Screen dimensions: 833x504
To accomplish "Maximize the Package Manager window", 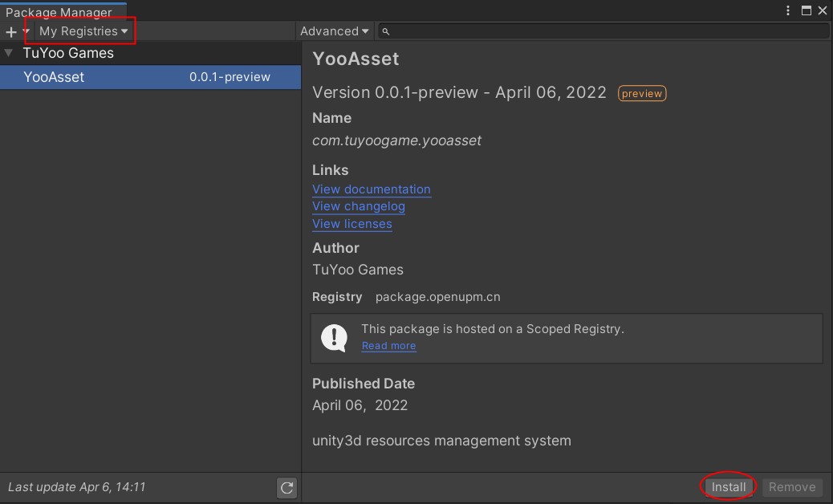I will click(x=807, y=10).
